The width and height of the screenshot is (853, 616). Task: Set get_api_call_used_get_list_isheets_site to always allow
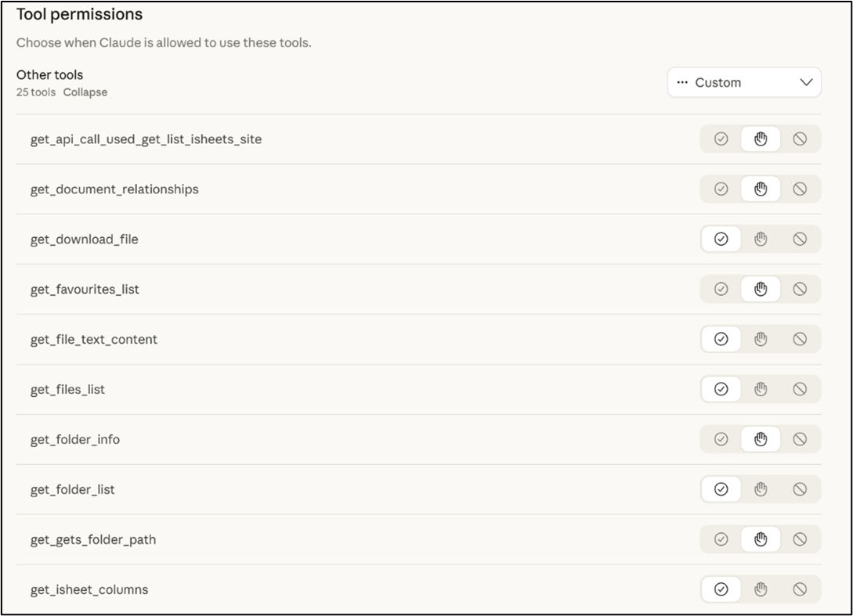pyautogui.click(x=721, y=139)
